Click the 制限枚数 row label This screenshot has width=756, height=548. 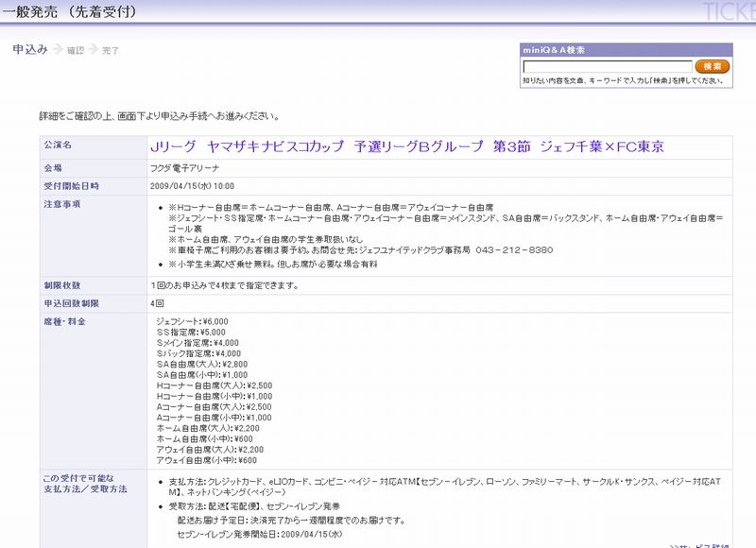click(62, 285)
